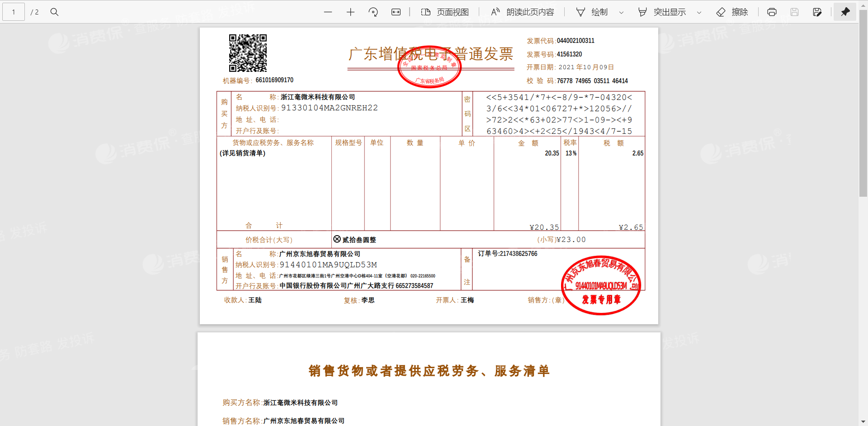
Task: Click payee name 王陆
Action: (255, 300)
